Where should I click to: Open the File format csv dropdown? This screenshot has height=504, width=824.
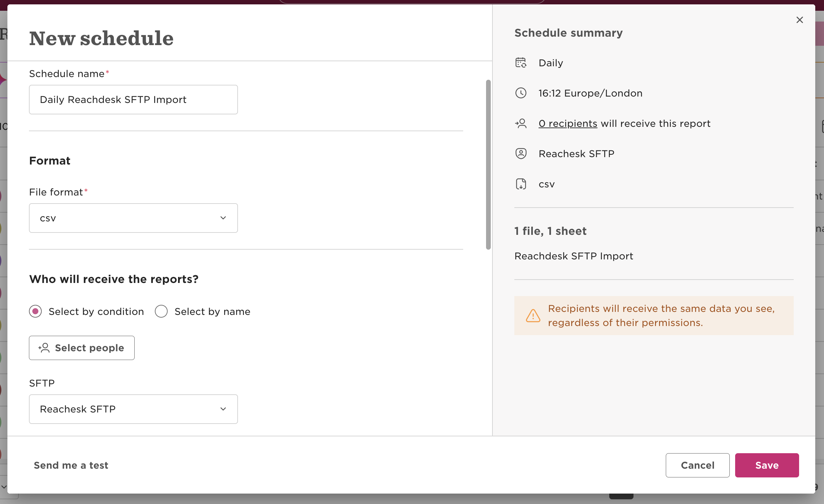133,218
